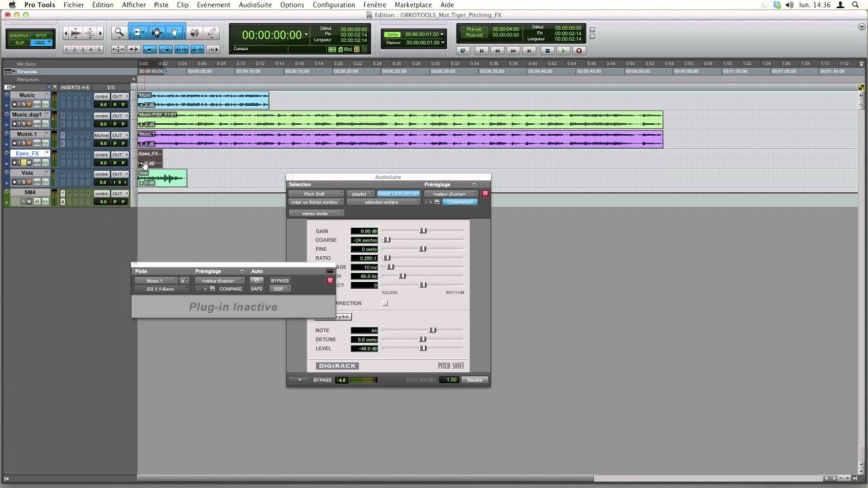This screenshot has height=488, width=868.
Task: Open the AudioSuite menu
Action: pyautogui.click(x=255, y=5)
